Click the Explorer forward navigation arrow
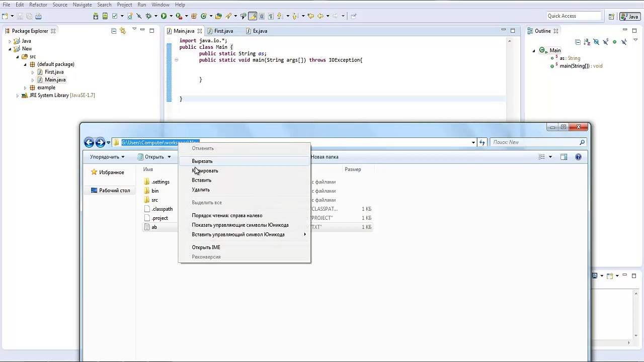Viewport: 644px width, 362px height. (x=100, y=142)
